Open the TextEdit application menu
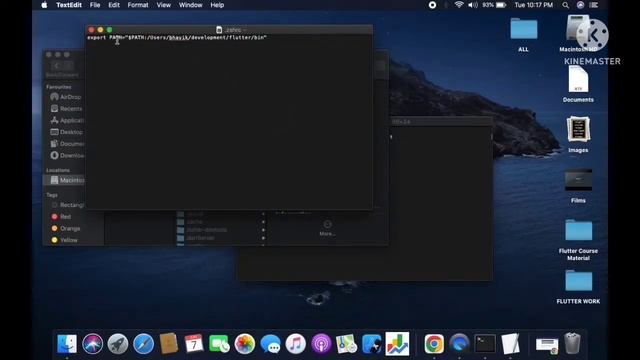The image size is (640, 360). [x=69, y=5]
